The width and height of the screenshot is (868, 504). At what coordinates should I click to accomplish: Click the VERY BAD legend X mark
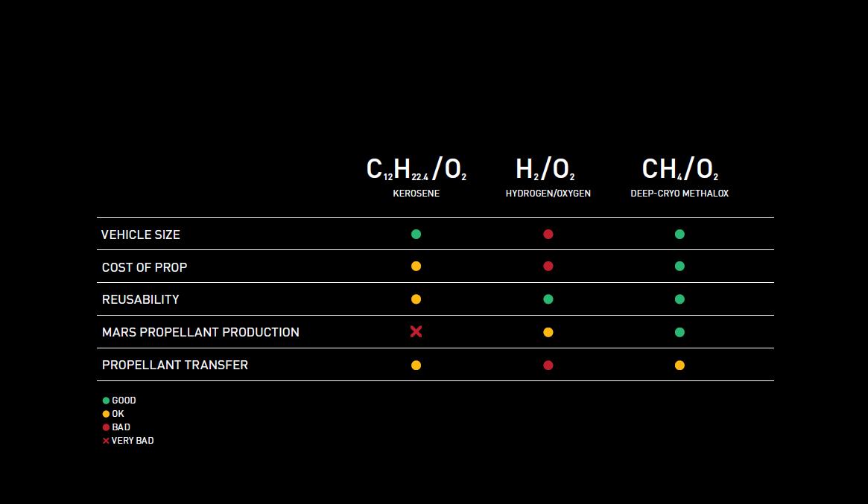tap(106, 441)
